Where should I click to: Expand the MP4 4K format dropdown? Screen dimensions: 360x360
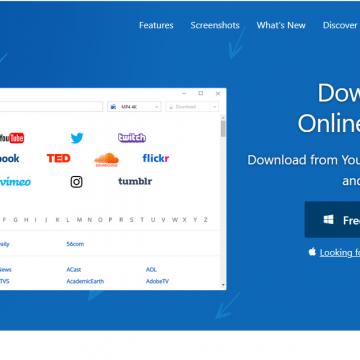pyautogui.click(x=134, y=107)
